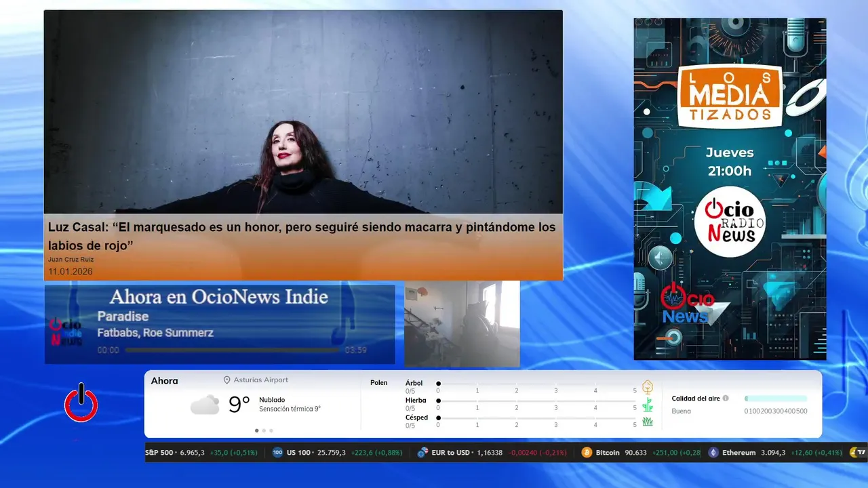Click the article date 11.01.2026
This screenshot has height=488, width=868.
click(x=70, y=272)
